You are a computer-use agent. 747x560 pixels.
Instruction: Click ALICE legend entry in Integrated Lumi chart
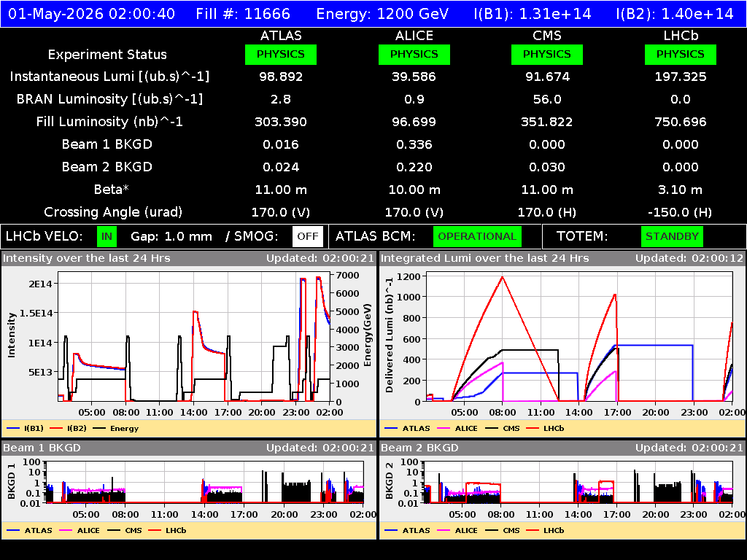coord(457,428)
